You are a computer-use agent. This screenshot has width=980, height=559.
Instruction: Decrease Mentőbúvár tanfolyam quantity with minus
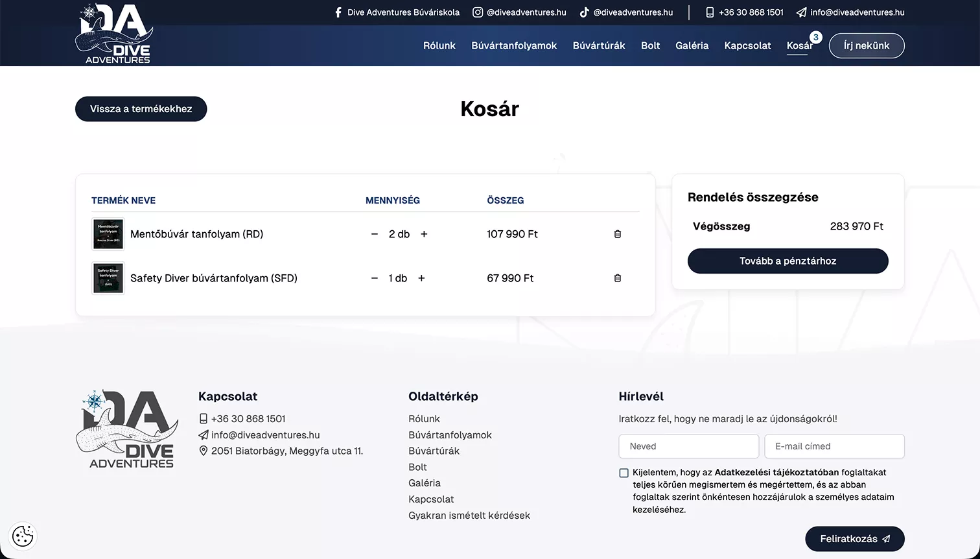(x=375, y=234)
